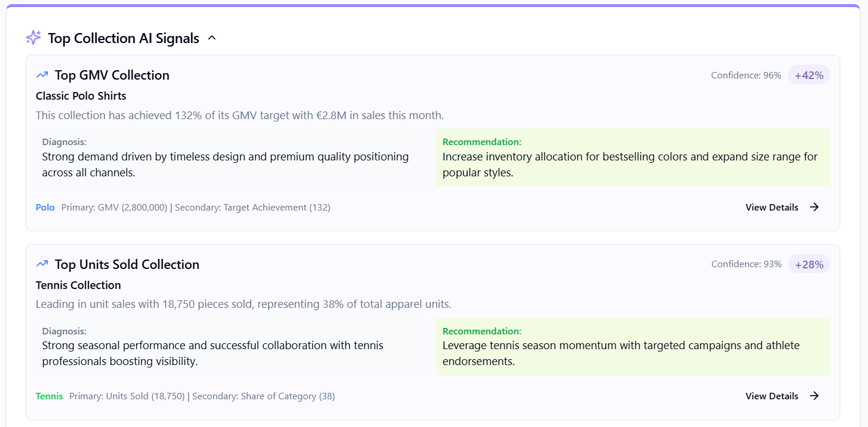Click the +42% growth badge
The image size is (868, 427).
(x=809, y=75)
